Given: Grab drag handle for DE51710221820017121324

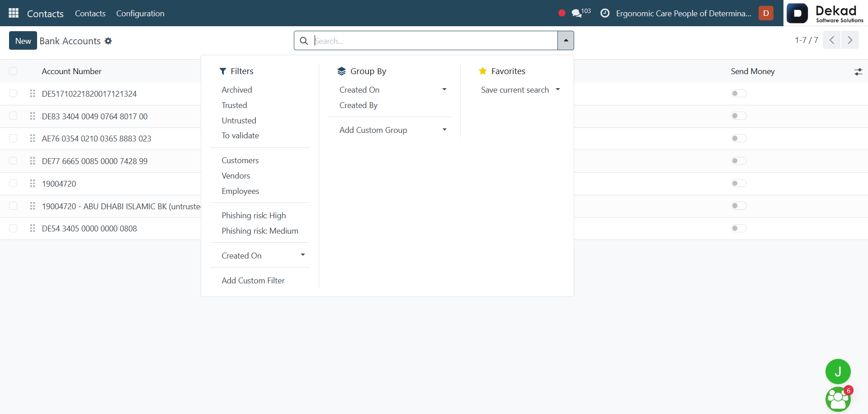Looking at the screenshot, I should [x=33, y=94].
